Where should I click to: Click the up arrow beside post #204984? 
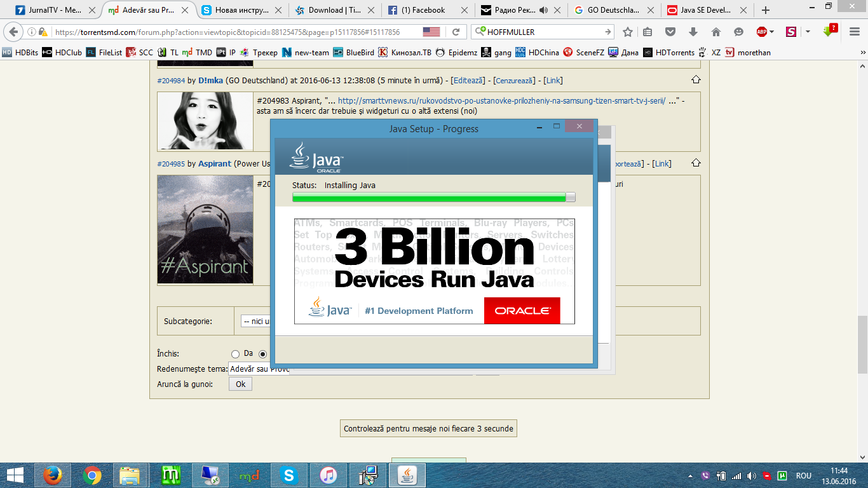[696, 80]
